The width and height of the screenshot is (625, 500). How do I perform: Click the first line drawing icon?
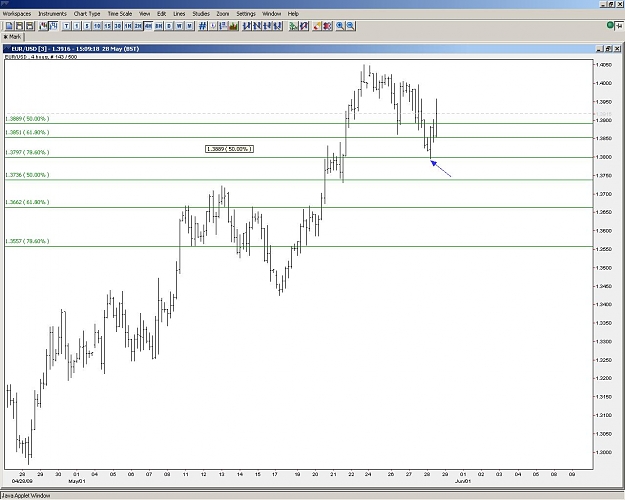coord(247,26)
